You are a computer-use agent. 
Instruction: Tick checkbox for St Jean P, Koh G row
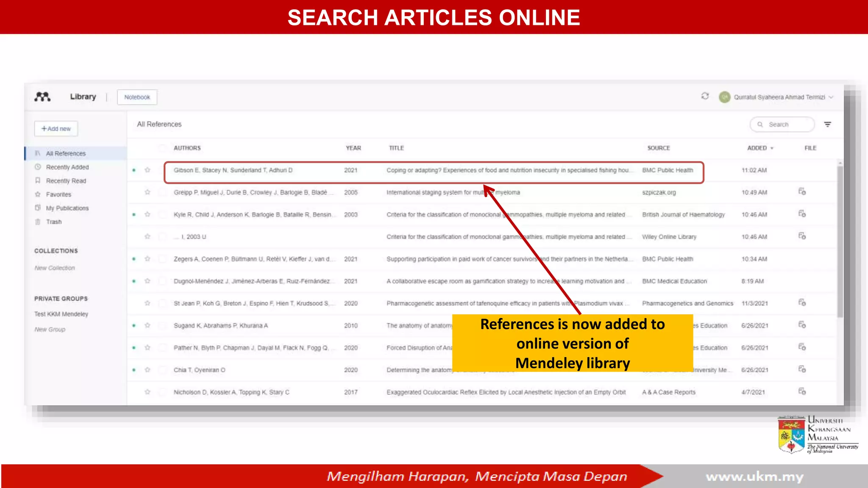(162, 303)
